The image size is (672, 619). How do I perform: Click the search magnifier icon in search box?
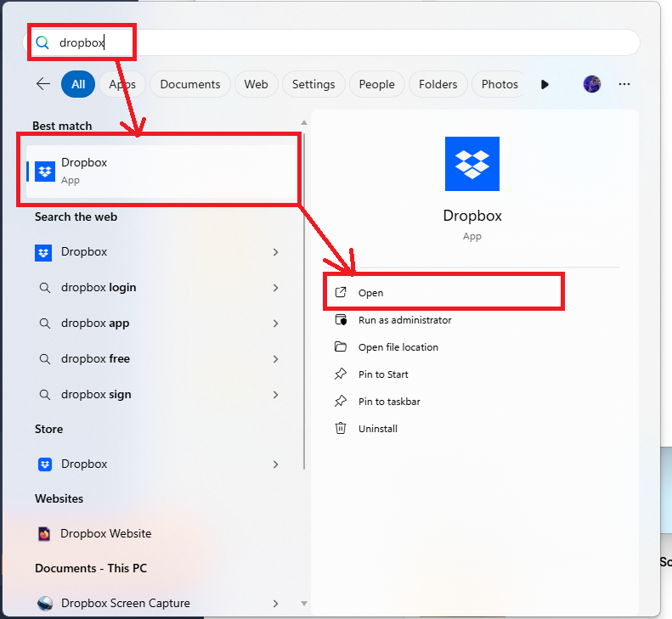tap(42, 42)
